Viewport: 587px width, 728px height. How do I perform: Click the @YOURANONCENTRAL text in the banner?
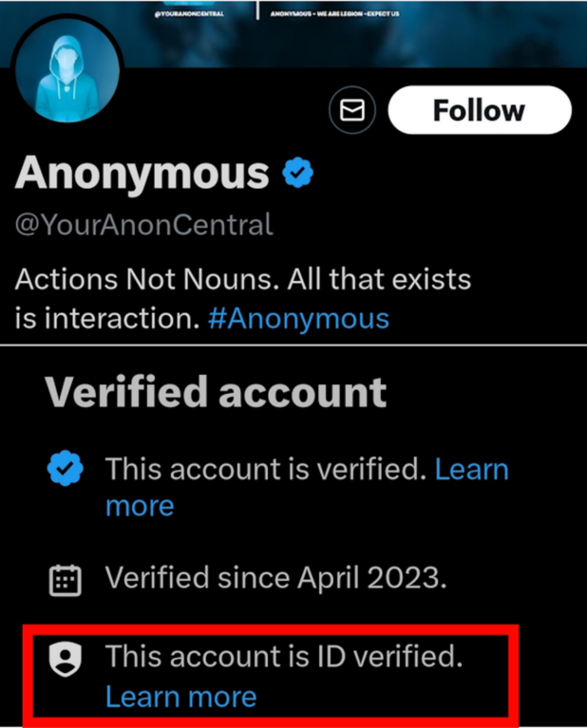click(189, 15)
